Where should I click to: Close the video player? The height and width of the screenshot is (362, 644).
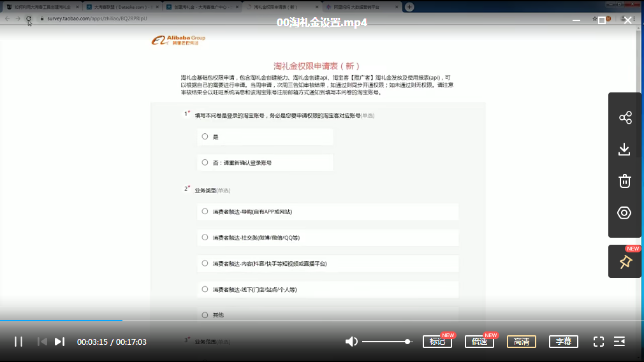coord(628,20)
